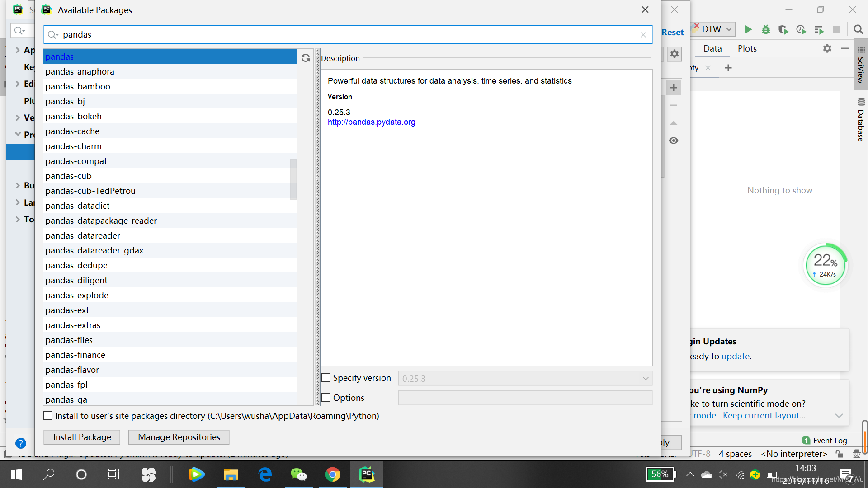868x488 pixels.
Task: Open Microsoft Edge from taskbar
Action: point(265,474)
